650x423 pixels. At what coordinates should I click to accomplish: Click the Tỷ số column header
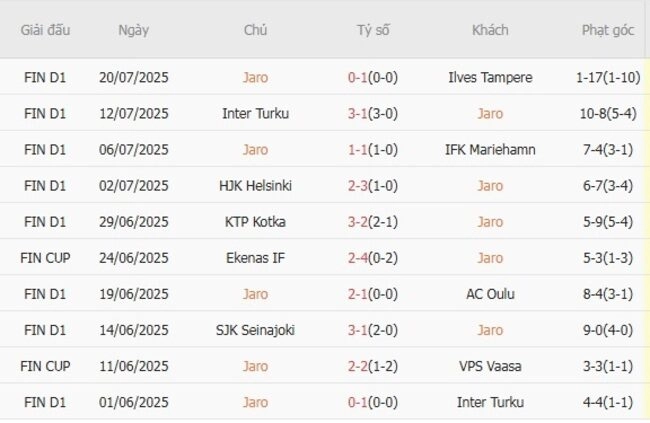[373, 30]
